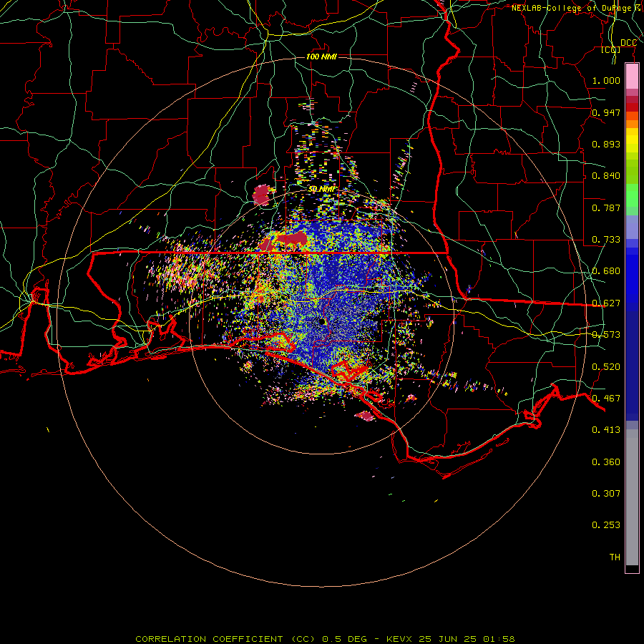Select the 0.680 legend value
This screenshot has height=644, width=644.
[606, 271]
